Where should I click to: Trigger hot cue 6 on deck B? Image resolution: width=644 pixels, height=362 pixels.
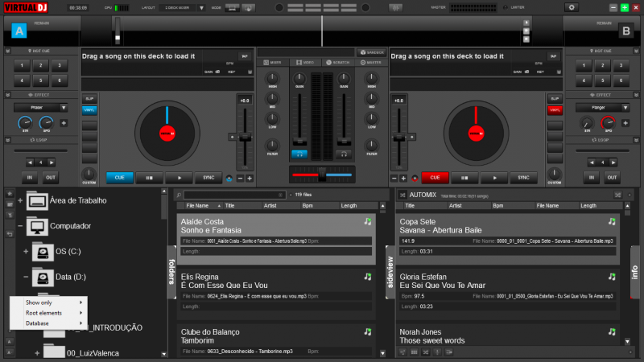click(621, 80)
